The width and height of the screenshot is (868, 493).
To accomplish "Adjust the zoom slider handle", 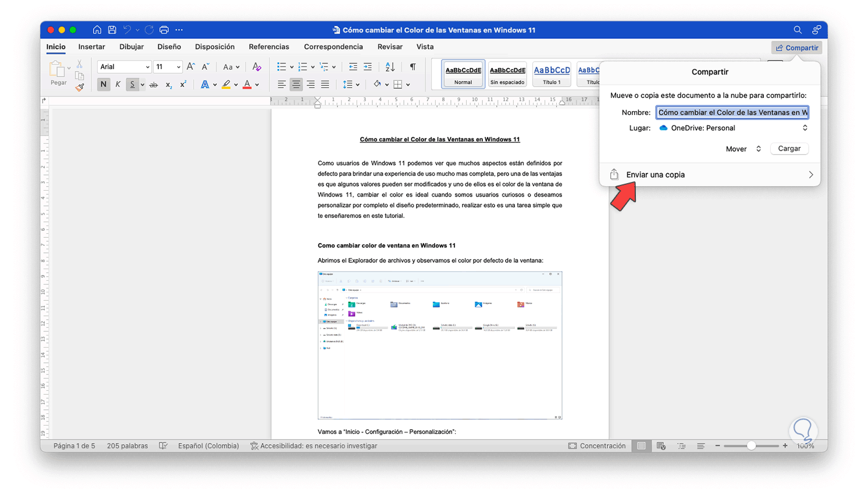I will [x=752, y=446].
